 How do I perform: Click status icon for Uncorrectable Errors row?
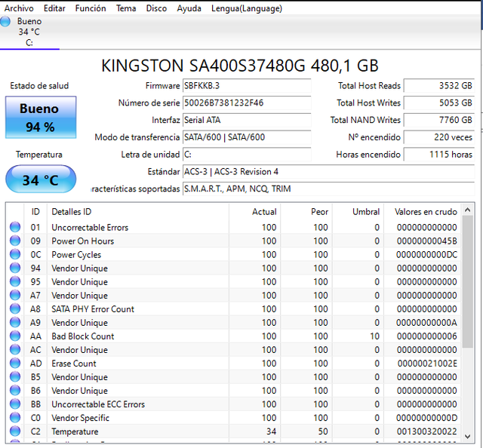(x=15, y=227)
